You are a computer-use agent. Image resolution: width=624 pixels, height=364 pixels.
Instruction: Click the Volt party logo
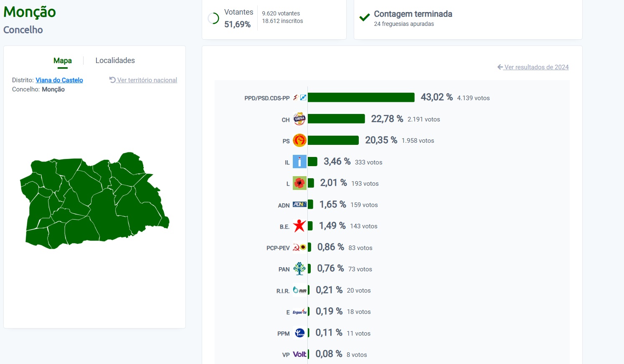(299, 354)
